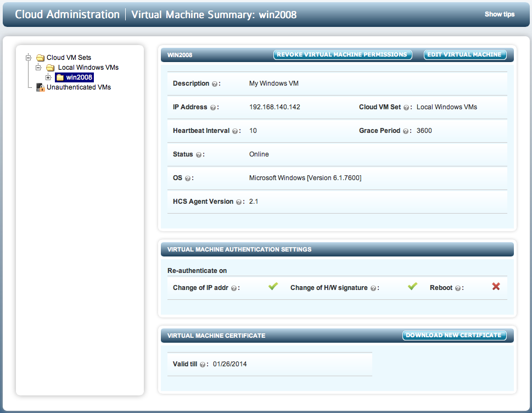Click Download New Certificate button
This screenshot has width=532, height=413.
[454, 336]
